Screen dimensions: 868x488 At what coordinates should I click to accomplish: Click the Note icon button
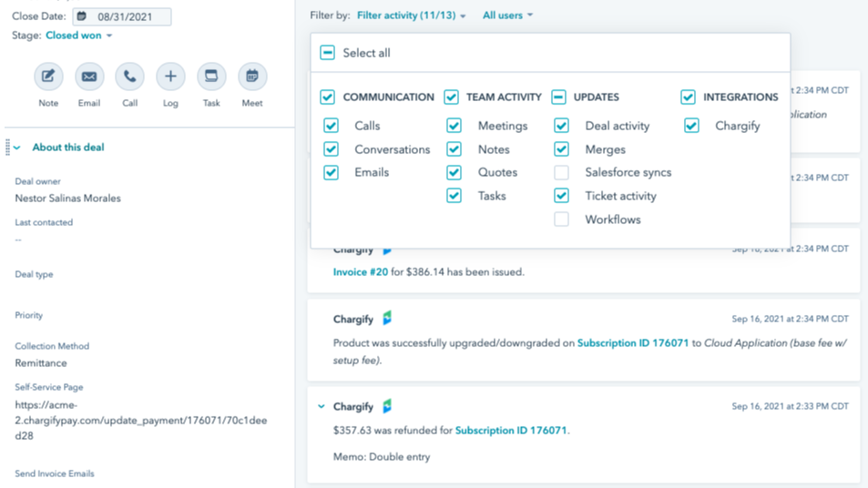click(48, 76)
